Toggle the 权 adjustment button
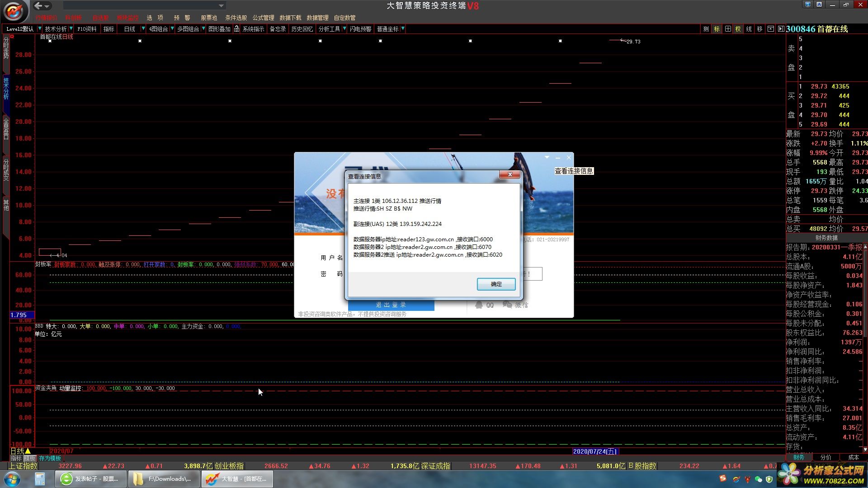 (x=738, y=28)
